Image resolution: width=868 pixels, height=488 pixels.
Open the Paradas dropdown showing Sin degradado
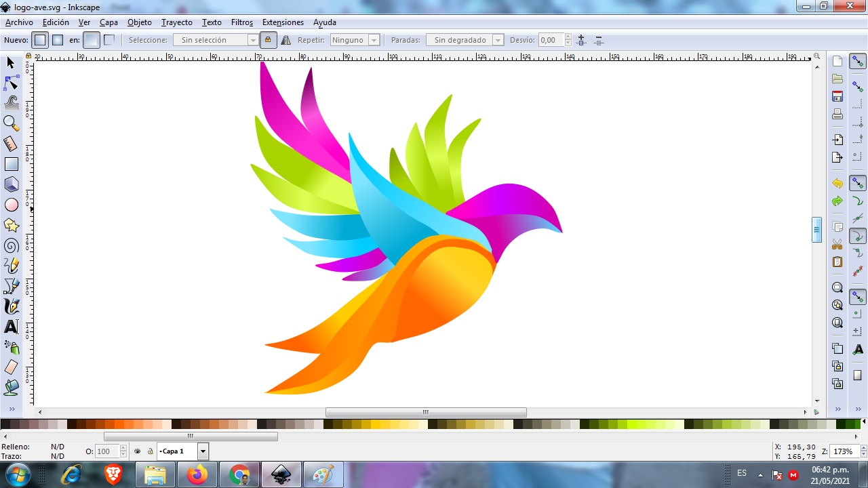pos(465,40)
